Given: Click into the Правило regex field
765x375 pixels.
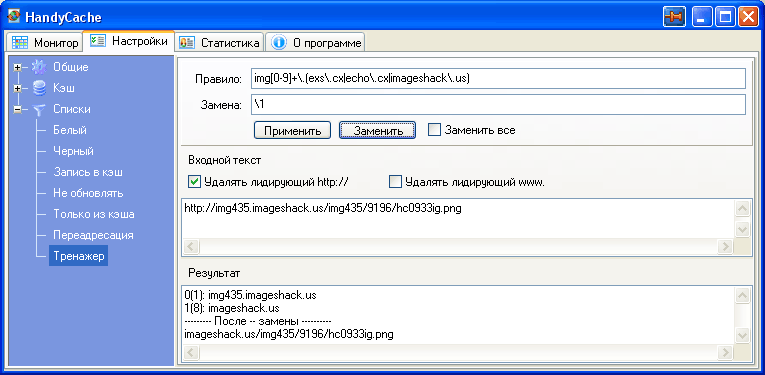Looking at the screenshot, I should click(x=498, y=79).
